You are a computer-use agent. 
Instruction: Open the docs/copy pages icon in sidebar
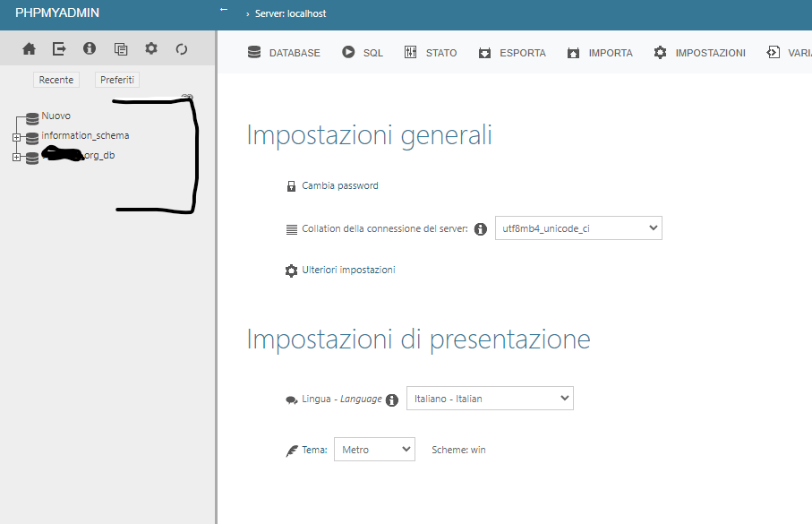[121, 49]
